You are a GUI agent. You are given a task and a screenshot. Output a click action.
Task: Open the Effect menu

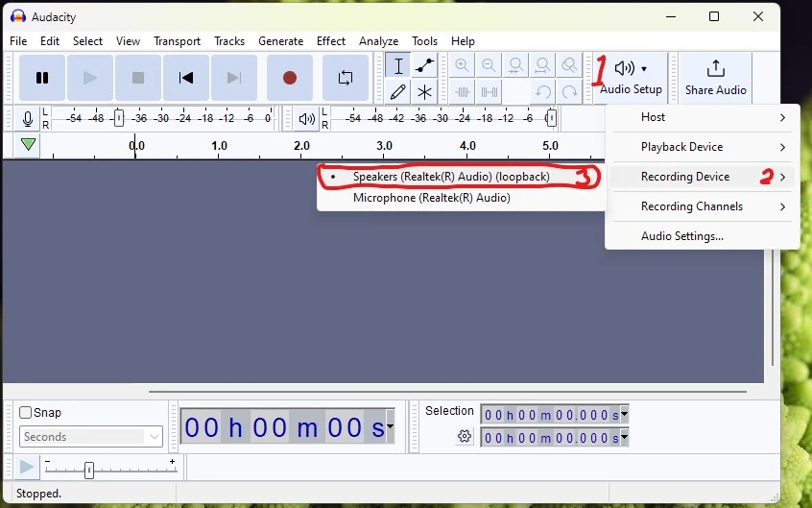[x=331, y=41]
